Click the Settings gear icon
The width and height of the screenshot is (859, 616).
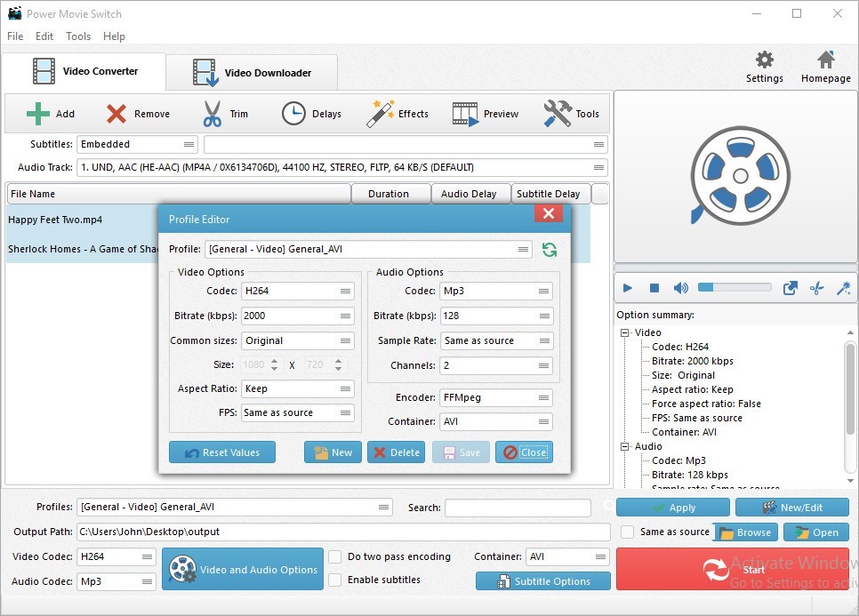point(764,60)
